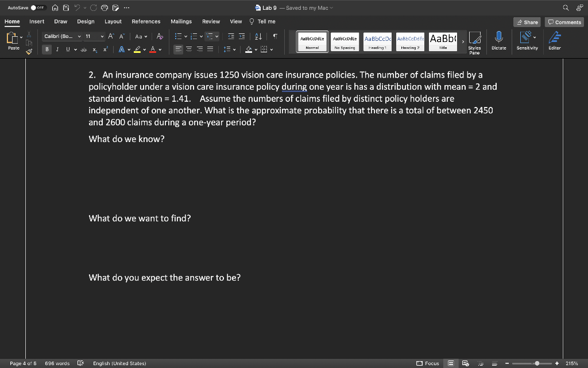
Task: Click the zoom slider handle
Action: [537, 363]
